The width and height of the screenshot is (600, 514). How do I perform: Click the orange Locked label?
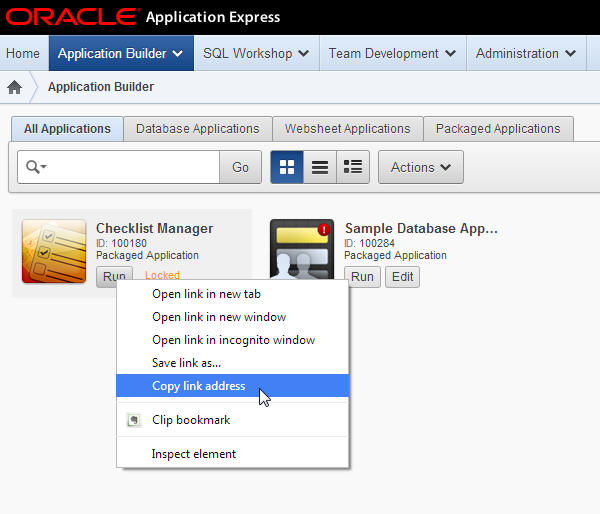[x=162, y=275]
